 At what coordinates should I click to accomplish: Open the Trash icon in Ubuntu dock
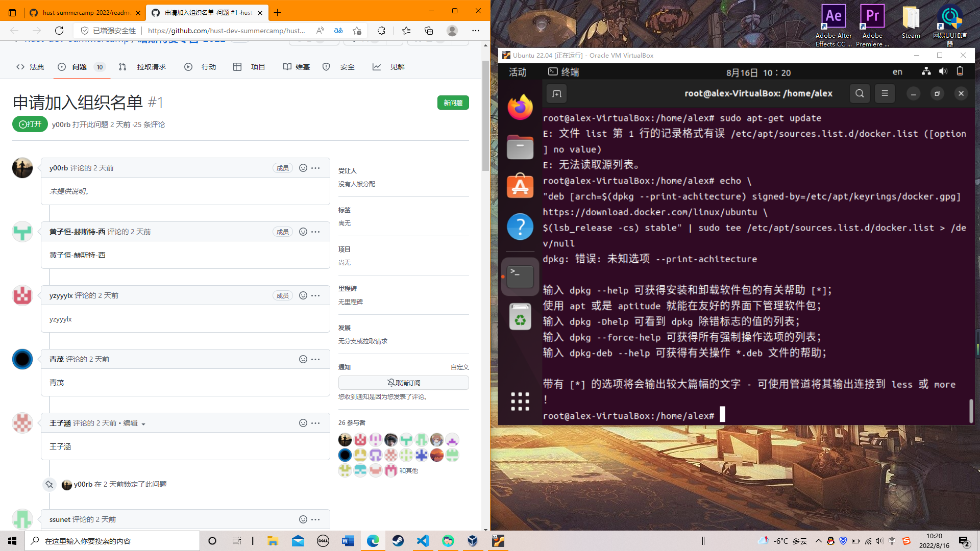tap(520, 317)
